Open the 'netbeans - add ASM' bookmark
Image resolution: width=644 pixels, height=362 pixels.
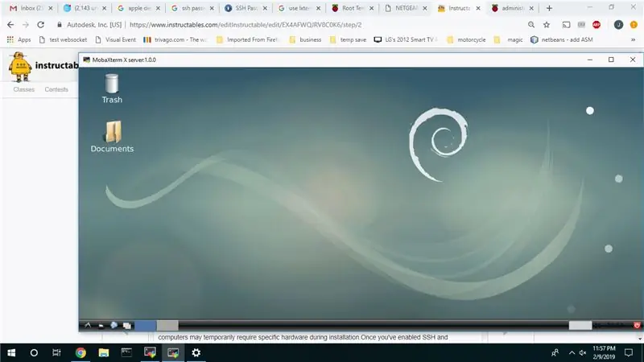click(561, 39)
